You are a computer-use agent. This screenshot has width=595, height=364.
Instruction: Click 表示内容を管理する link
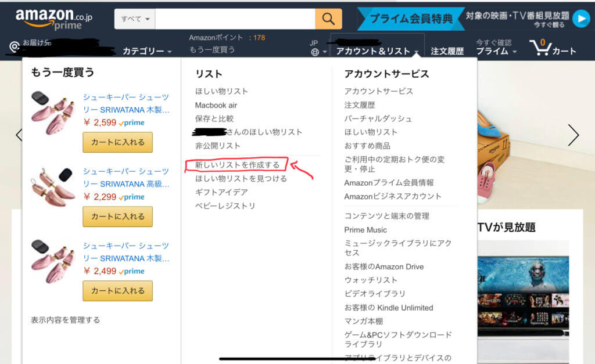65,320
